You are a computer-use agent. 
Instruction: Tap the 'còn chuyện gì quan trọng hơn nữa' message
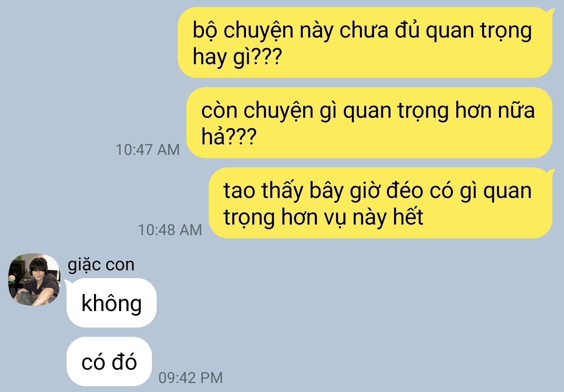369,122
